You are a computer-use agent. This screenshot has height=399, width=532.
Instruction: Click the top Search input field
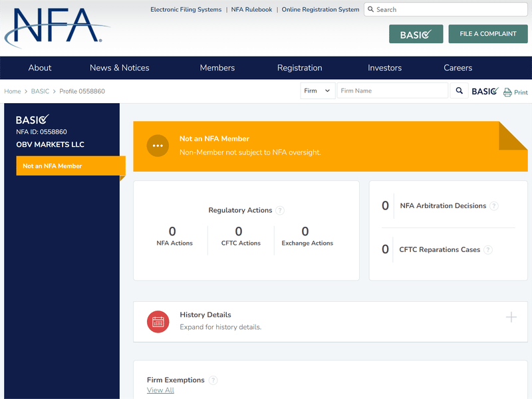[x=446, y=9]
